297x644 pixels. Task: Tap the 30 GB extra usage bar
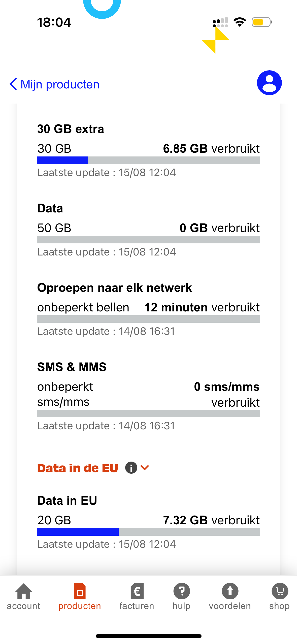(x=148, y=160)
